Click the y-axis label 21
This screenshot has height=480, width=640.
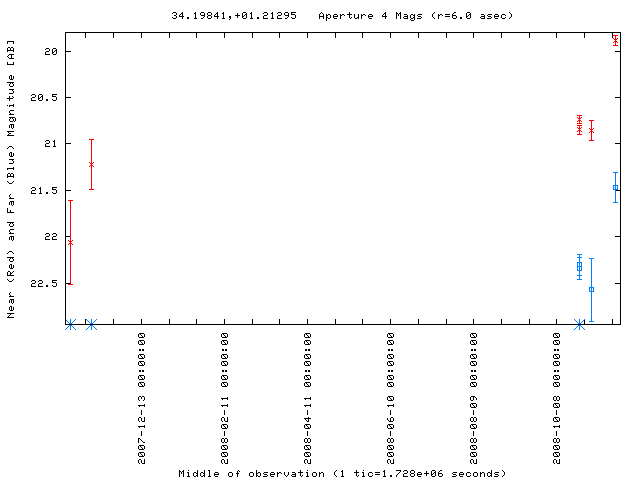(51, 144)
